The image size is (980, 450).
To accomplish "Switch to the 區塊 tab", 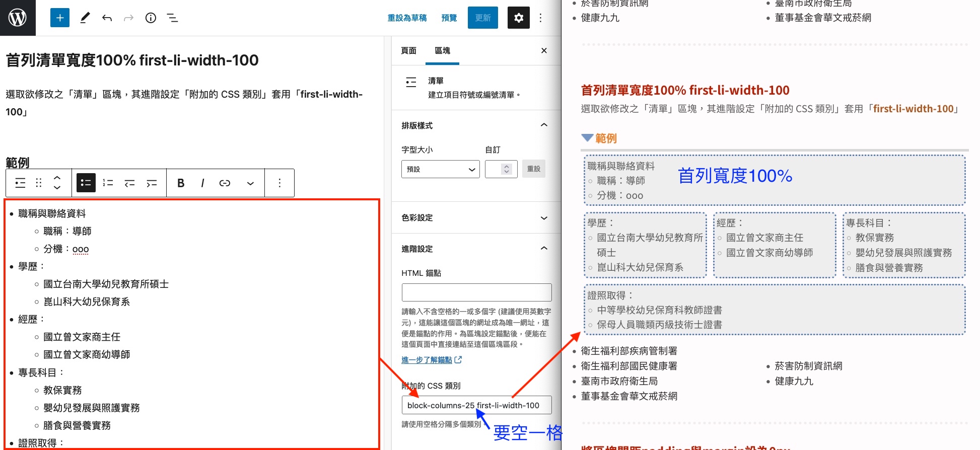I will click(x=442, y=50).
